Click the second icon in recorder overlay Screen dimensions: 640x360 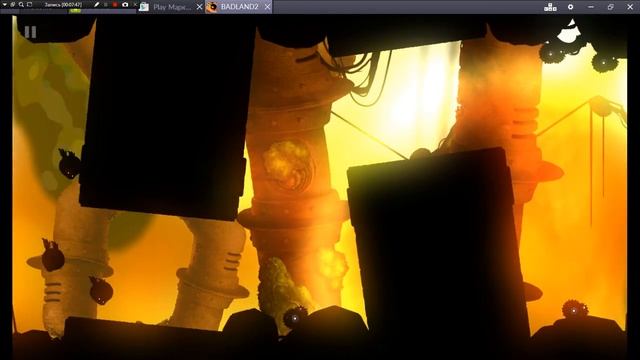13,4
